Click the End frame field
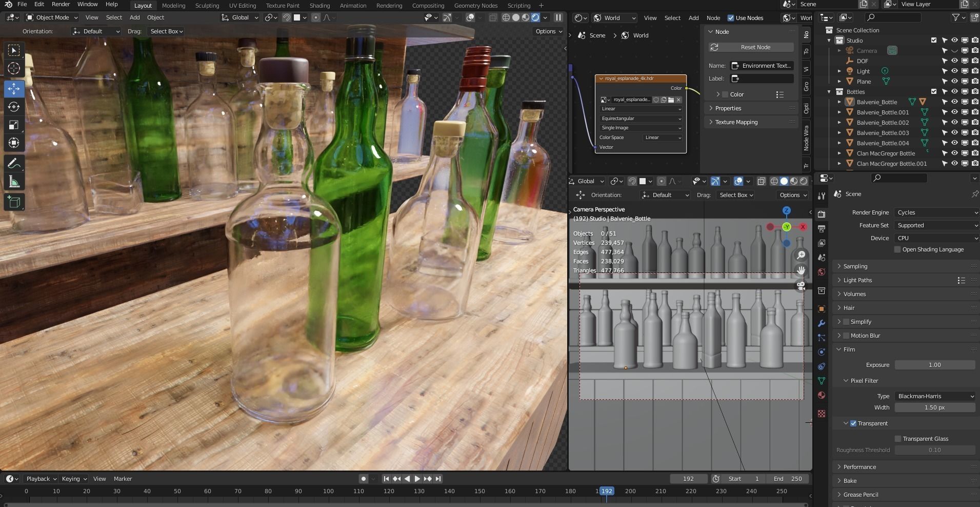The height and width of the screenshot is (507, 980). (x=788, y=479)
